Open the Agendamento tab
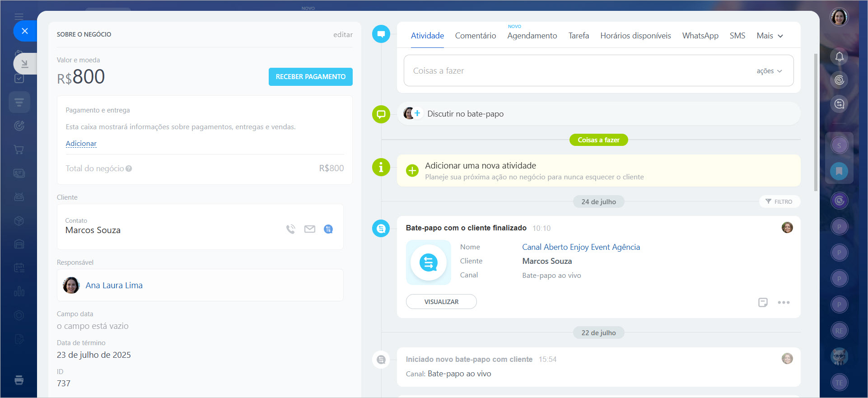The image size is (868, 398). tap(532, 36)
